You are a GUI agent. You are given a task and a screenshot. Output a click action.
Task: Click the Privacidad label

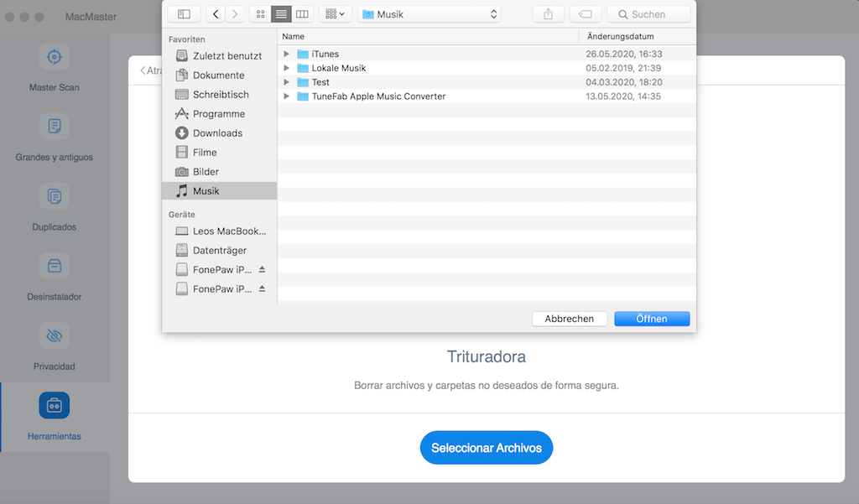(55, 366)
